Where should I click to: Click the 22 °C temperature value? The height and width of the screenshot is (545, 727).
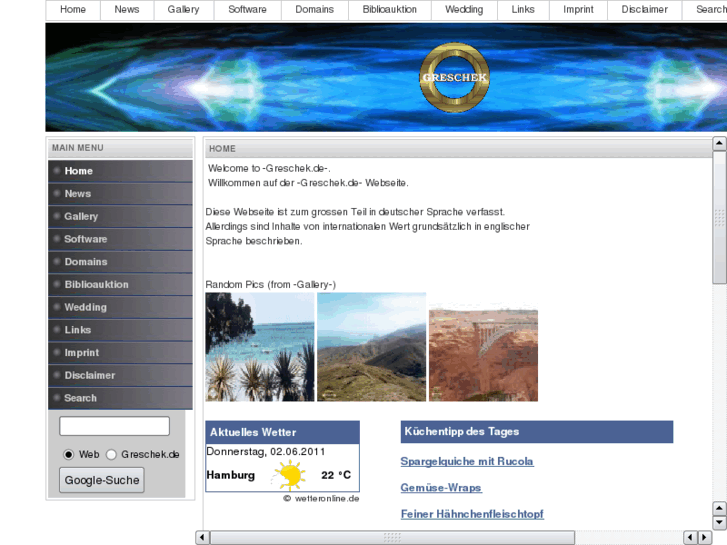tap(336, 475)
